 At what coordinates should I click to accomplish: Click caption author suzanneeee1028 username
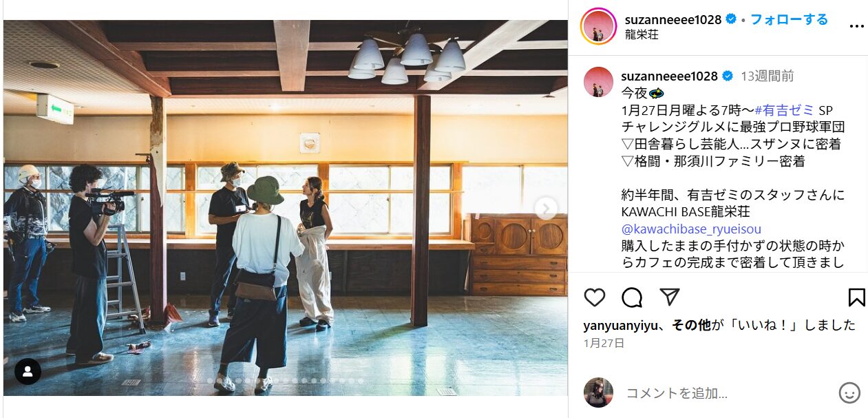(x=669, y=76)
